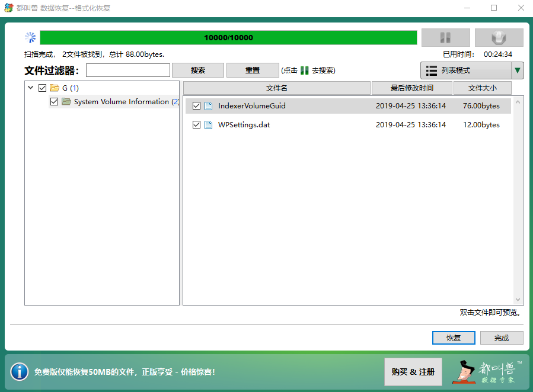Select the G (1) tree item

coord(71,88)
